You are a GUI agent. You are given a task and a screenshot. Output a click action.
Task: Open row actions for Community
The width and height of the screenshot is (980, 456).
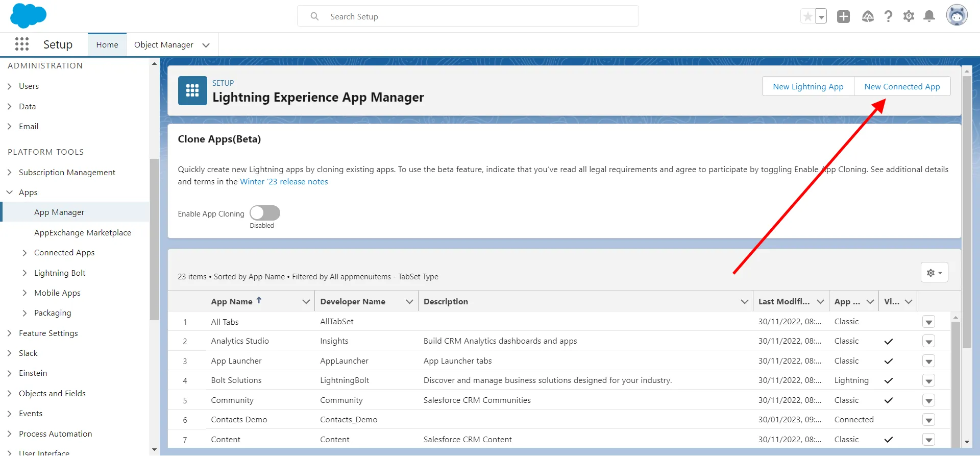(x=928, y=401)
